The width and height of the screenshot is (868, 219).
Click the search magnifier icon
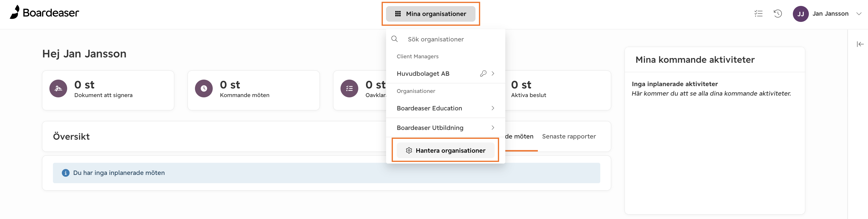point(395,39)
